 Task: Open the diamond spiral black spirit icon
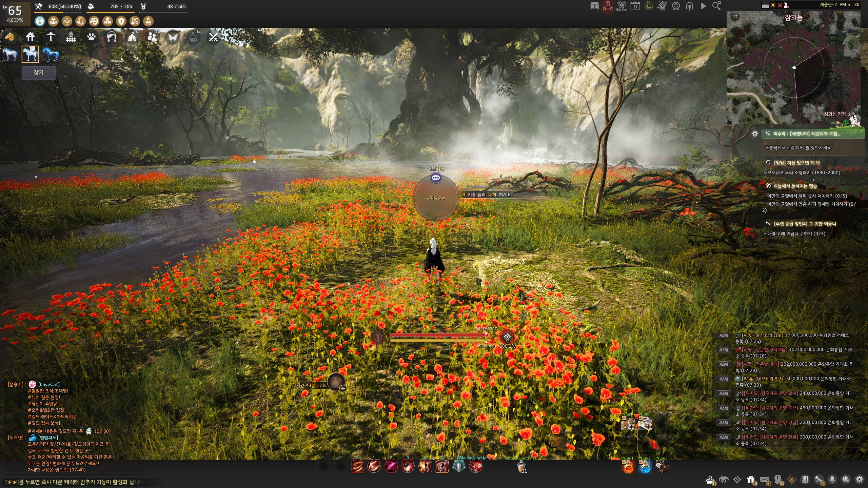tap(737, 480)
